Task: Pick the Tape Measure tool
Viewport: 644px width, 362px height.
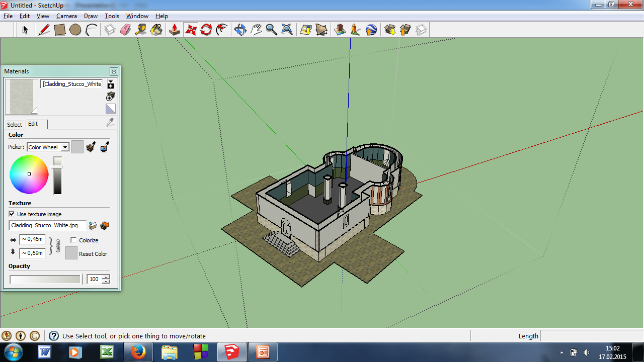Action: point(141,30)
